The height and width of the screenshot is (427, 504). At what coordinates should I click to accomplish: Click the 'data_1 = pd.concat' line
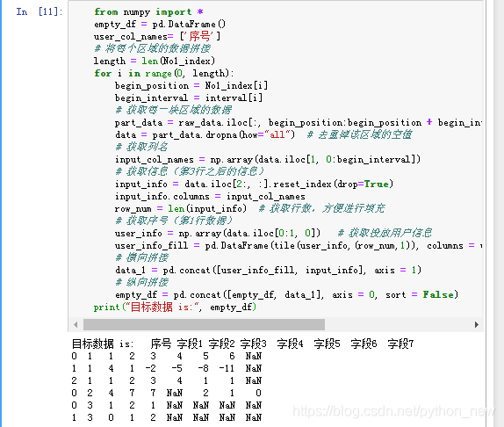(268, 270)
